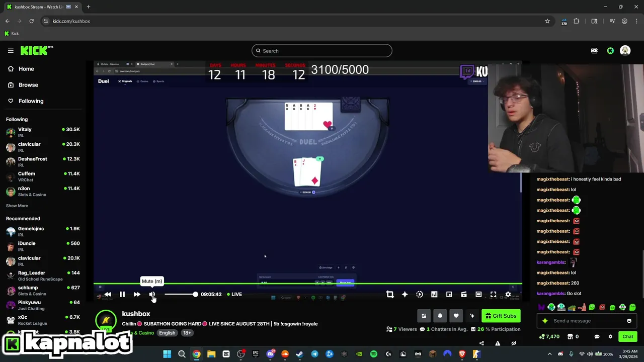The width and height of the screenshot is (644, 362).
Task: Expand Show More under Following
Action: point(17,206)
